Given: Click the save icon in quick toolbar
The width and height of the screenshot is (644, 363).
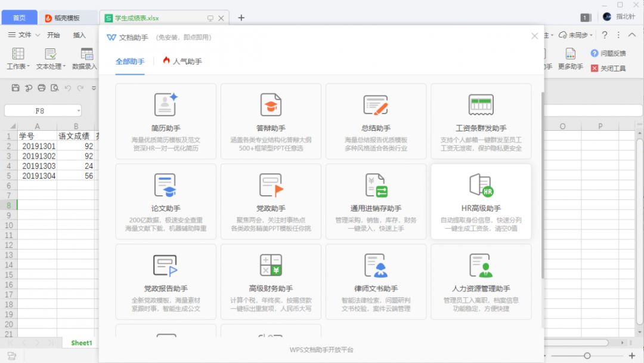Looking at the screenshot, I should [16, 88].
